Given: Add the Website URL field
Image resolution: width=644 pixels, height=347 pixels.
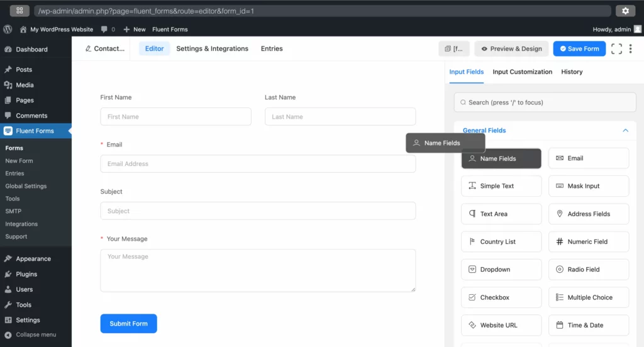Looking at the screenshot, I should pos(501,325).
